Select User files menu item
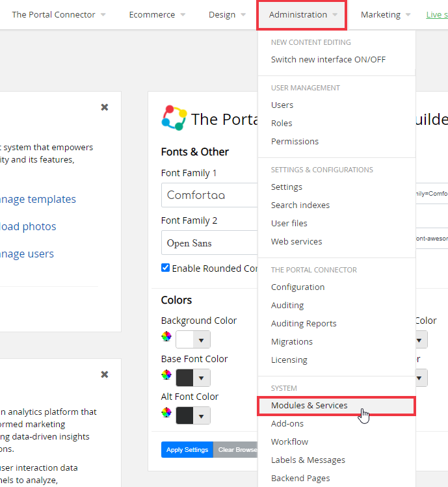Viewport: 448px width, 487px height. [x=289, y=223]
